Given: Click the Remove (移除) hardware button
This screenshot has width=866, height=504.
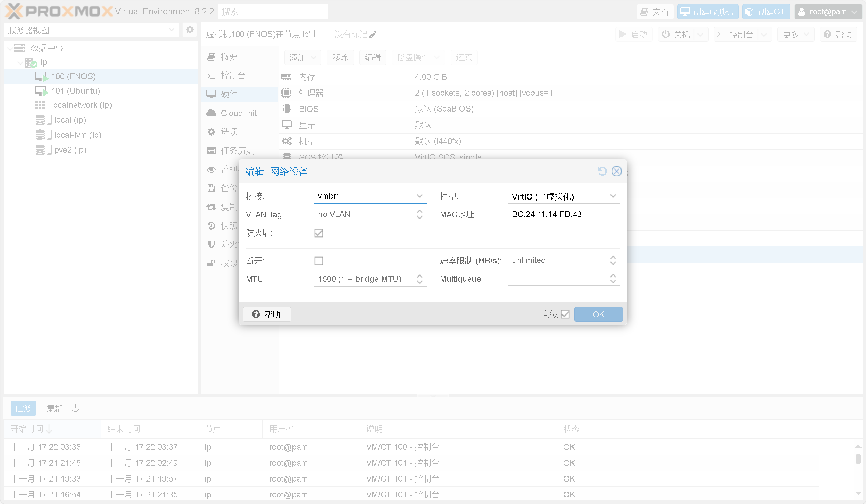Looking at the screenshot, I should tap(340, 57).
